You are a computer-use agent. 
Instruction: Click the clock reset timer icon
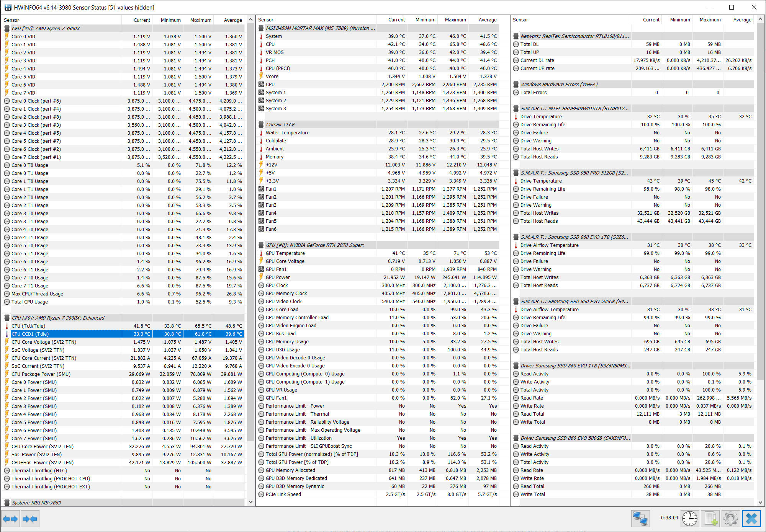(690, 519)
